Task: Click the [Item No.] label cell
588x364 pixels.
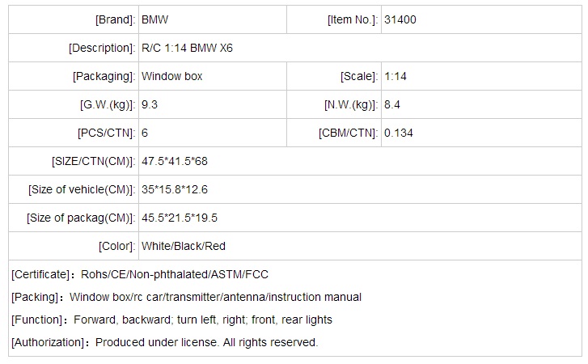Action: pos(352,19)
